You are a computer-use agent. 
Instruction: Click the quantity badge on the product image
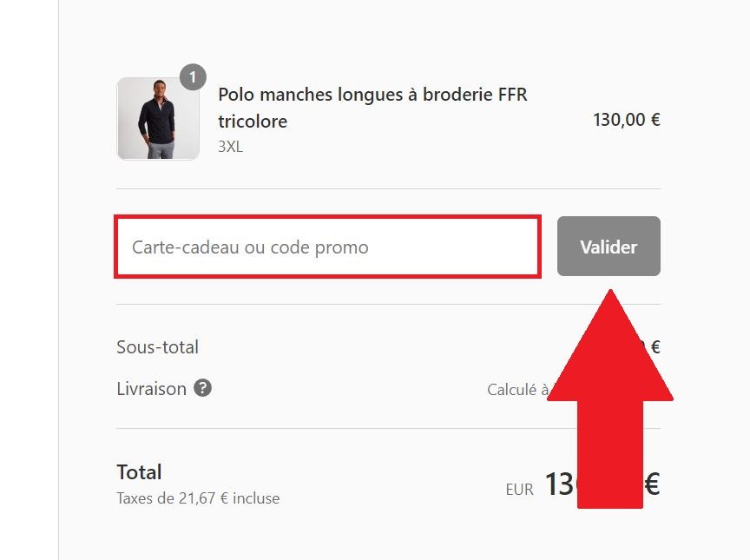coord(193,77)
